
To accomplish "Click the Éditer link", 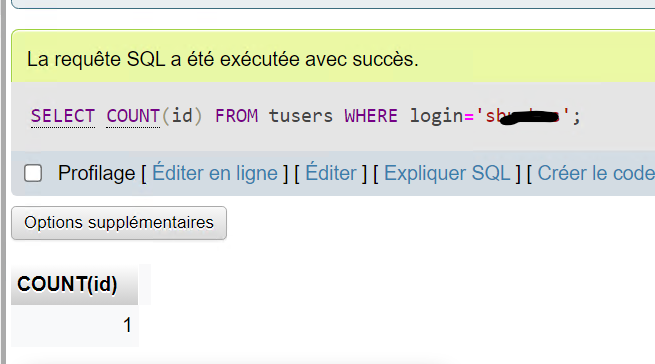I will pyautogui.click(x=331, y=173).
